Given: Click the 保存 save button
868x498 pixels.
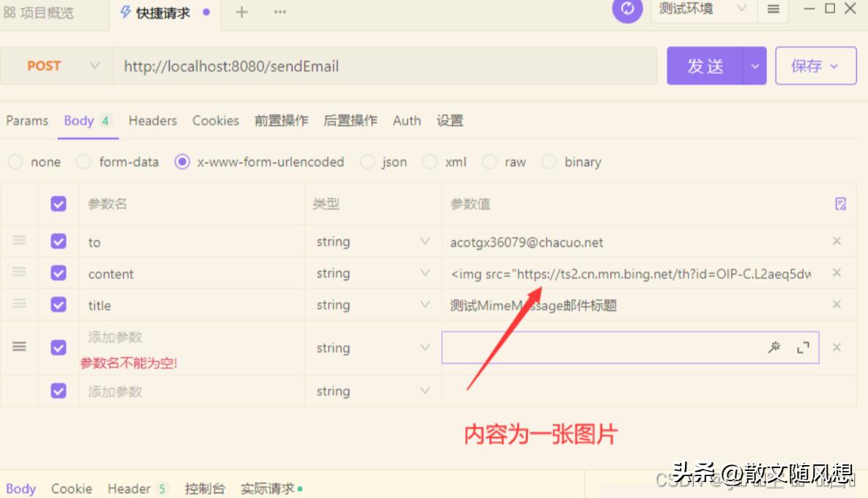Looking at the screenshot, I should (809, 65).
